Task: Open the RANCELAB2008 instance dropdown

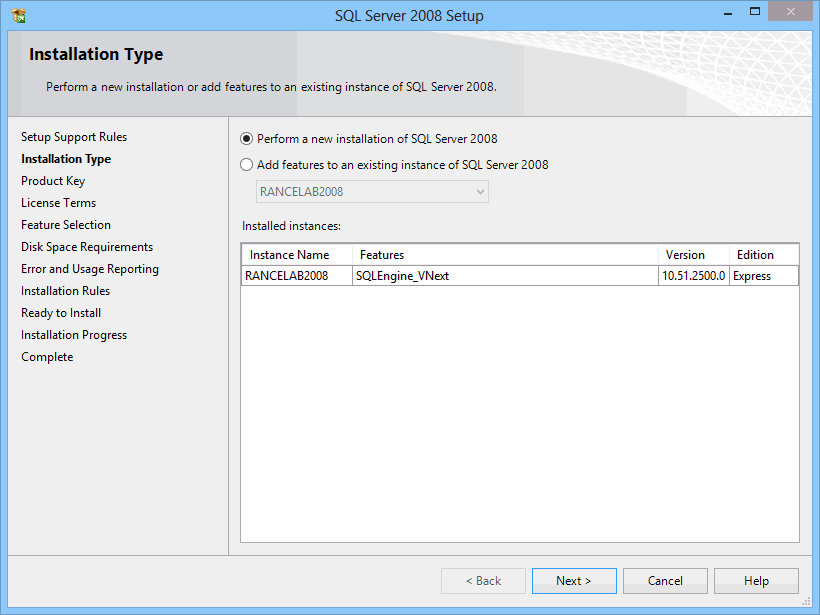Action: pyautogui.click(x=372, y=192)
